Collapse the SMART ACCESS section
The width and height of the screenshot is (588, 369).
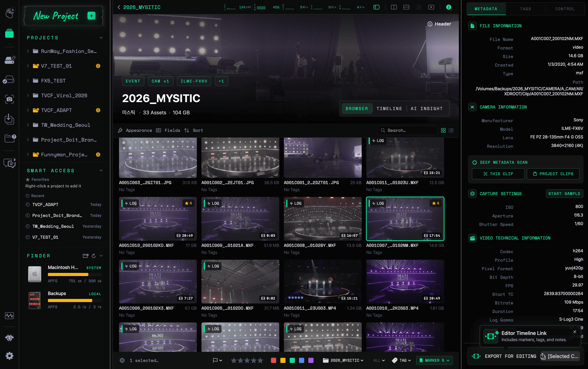pyautogui.click(x=101, y=171)
